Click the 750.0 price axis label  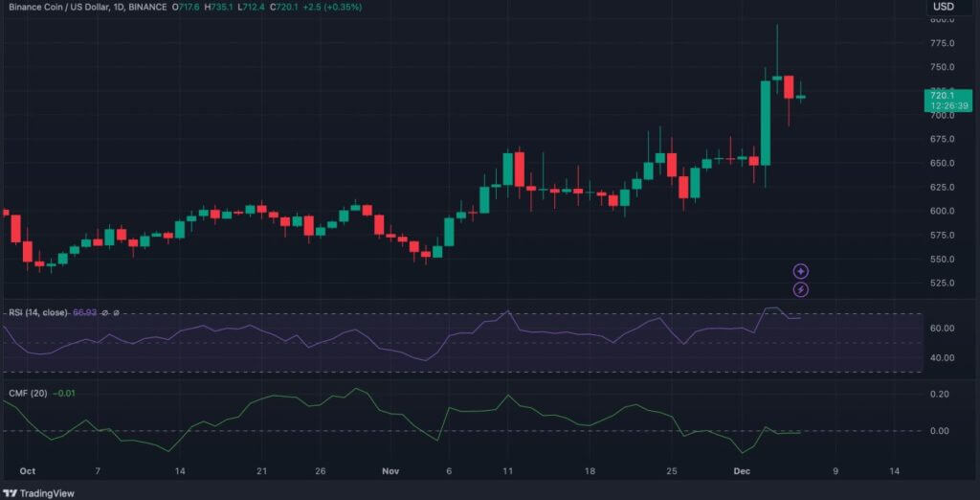pyautogui.click(x=942, y=67)
